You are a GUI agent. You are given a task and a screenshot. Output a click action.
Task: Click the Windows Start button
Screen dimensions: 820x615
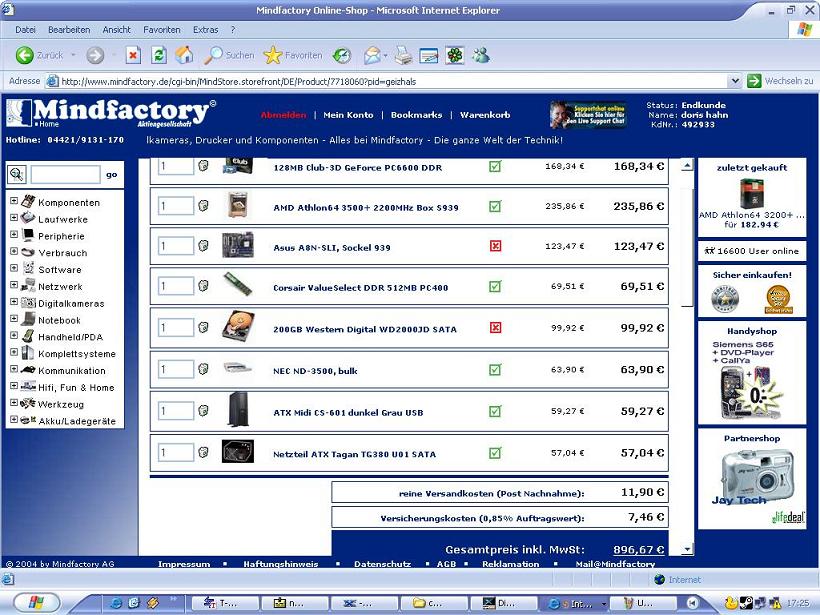35,603
